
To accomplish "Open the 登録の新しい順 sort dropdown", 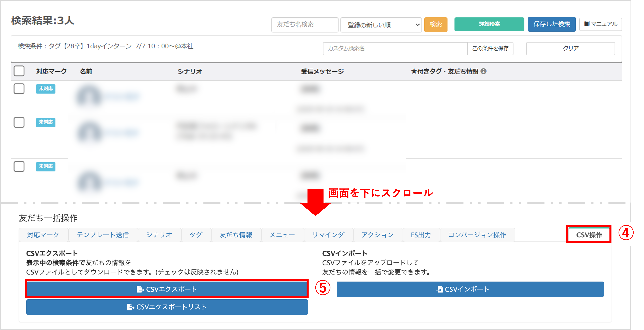I will tap(381, 25).
